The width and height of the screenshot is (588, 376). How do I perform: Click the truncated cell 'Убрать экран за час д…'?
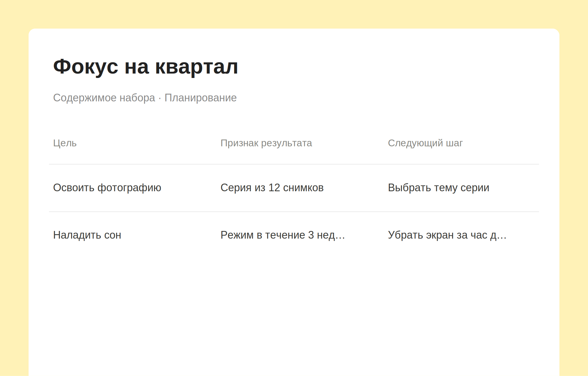(x=447, y=235)
